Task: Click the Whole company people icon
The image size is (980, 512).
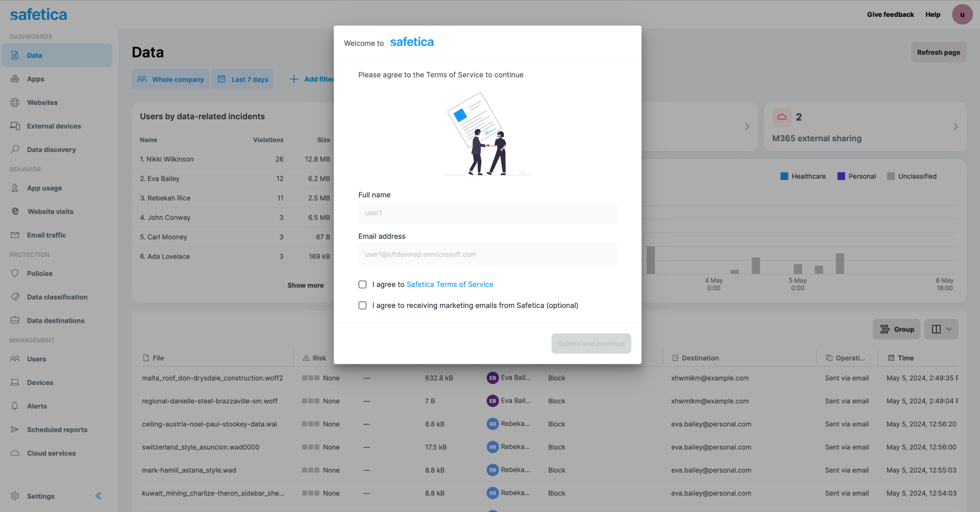Action: [142, 79]
